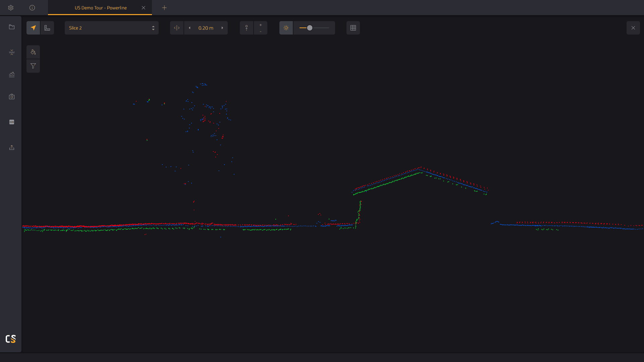Click the filter tool icon
The image size is (644, 362).
[x=33, y=66]
